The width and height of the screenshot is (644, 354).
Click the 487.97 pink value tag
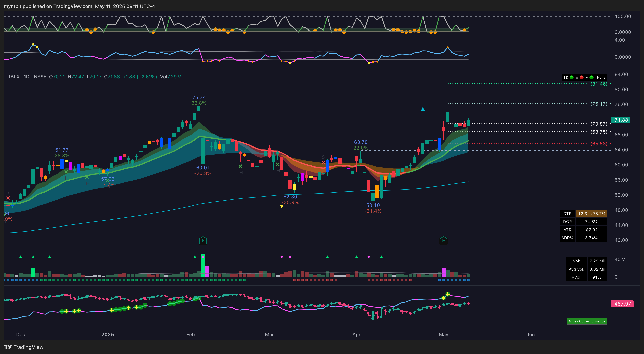622,304
